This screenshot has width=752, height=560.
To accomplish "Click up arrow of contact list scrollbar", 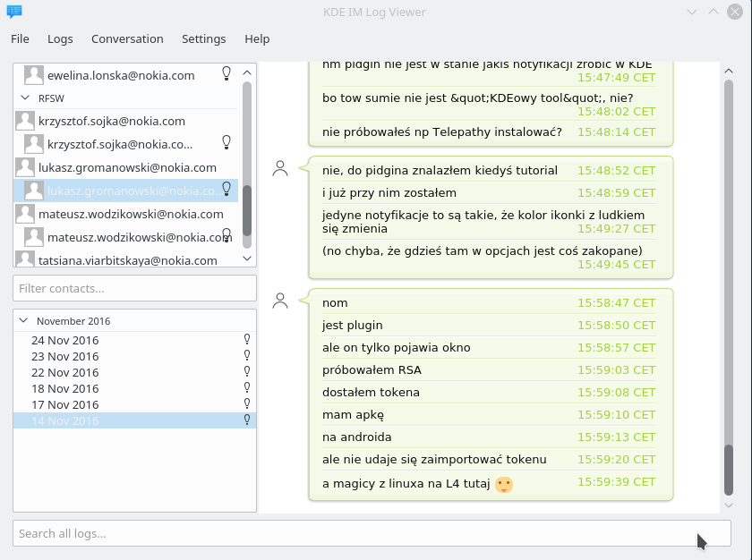I will tap(247, 72).
